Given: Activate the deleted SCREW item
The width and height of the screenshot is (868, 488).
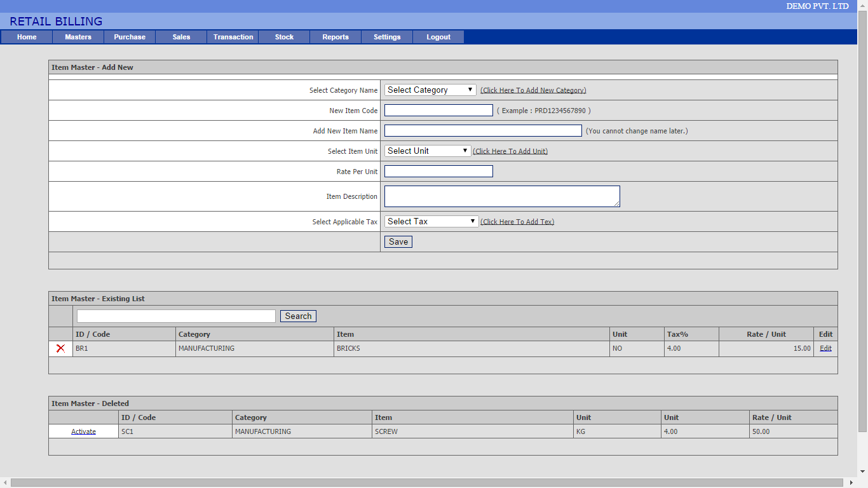Looking at the screenshot, I should (83, 431).
